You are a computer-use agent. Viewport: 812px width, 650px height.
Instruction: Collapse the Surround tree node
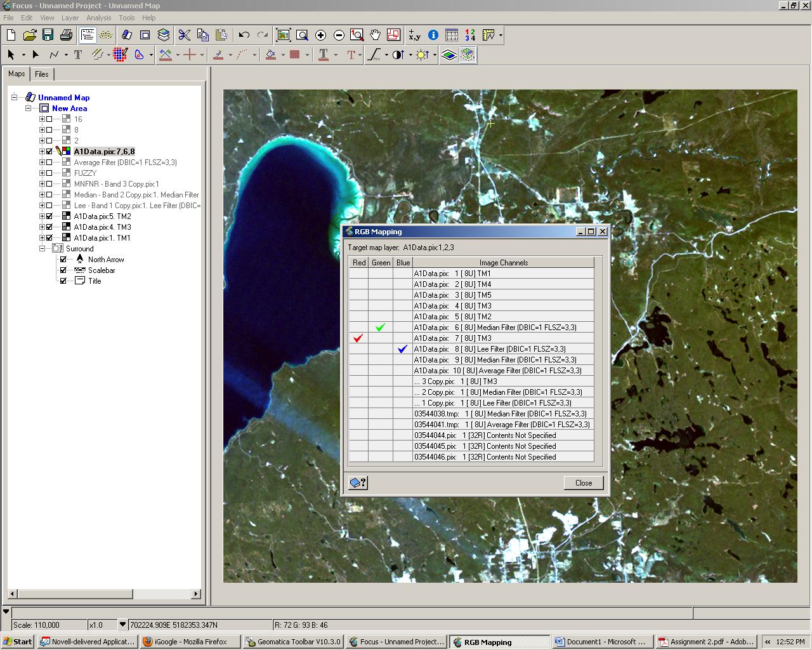click(42, 249)
